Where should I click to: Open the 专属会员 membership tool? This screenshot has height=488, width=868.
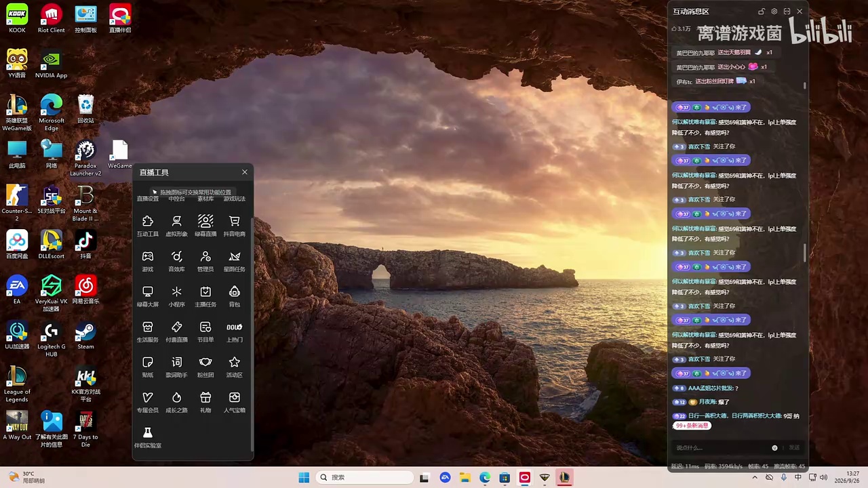tap(148, 402)
